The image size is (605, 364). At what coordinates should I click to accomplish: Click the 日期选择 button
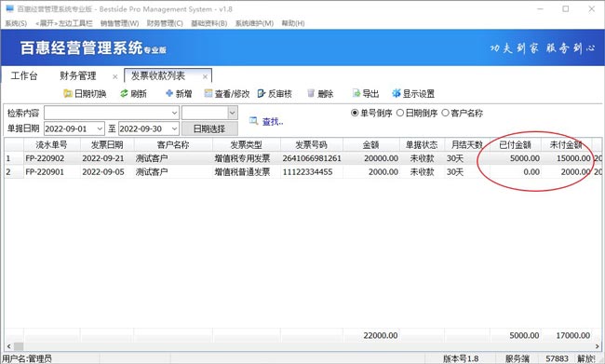tap(209, 128)
